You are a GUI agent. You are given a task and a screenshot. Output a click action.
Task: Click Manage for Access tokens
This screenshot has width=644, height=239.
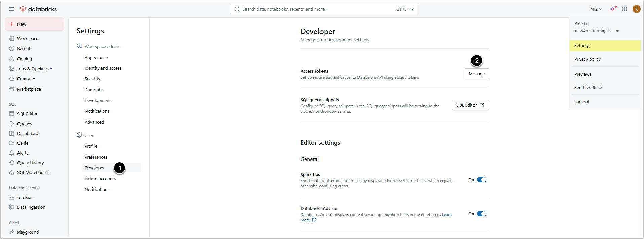[477, 74]
